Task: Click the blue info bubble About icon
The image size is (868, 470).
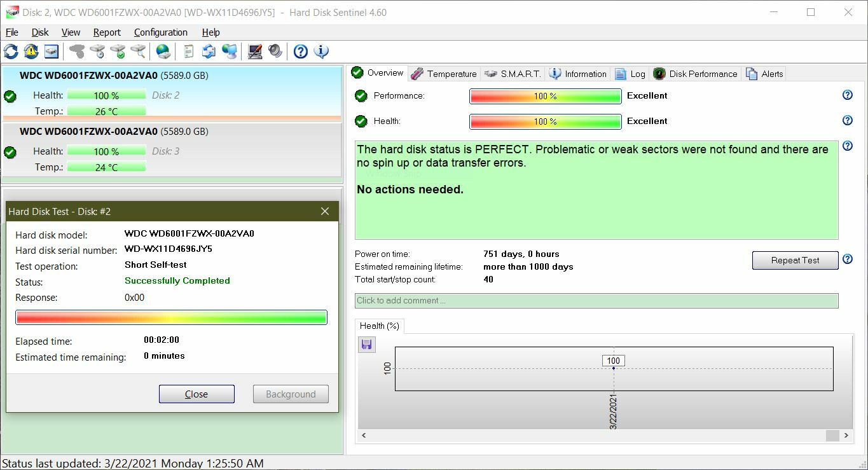Action: pos(321,52)
